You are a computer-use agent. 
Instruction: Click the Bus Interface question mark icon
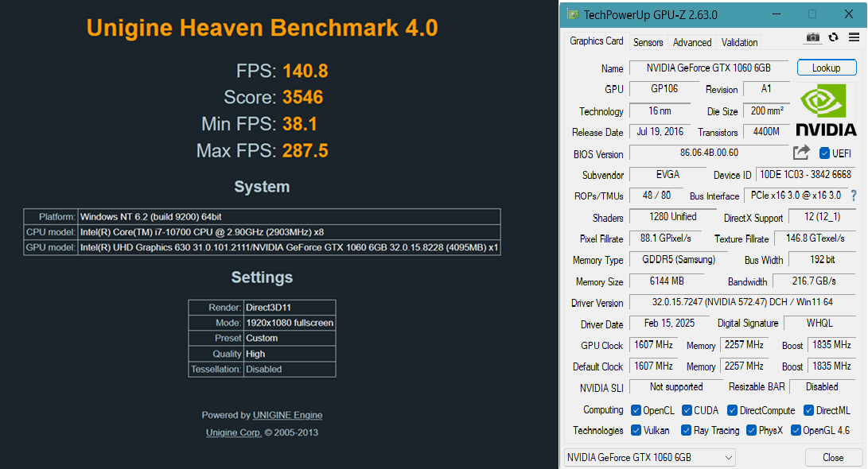(x=854, y=196)
